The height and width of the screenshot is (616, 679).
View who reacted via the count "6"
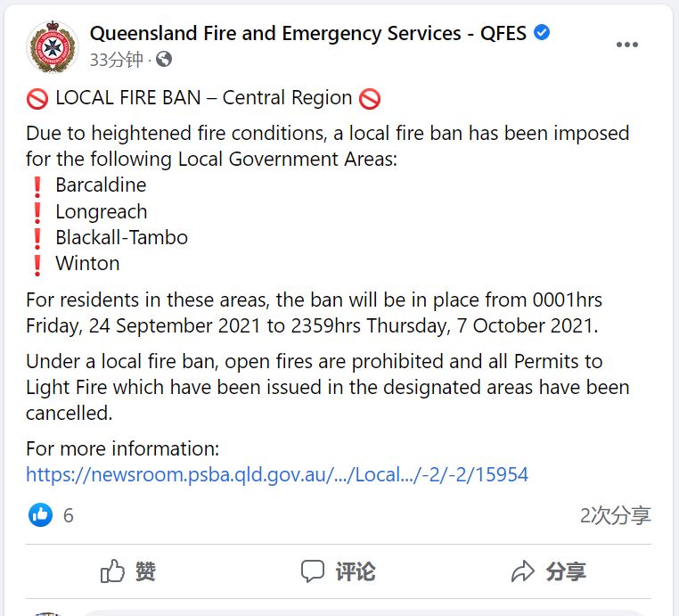tap(69, 515)
